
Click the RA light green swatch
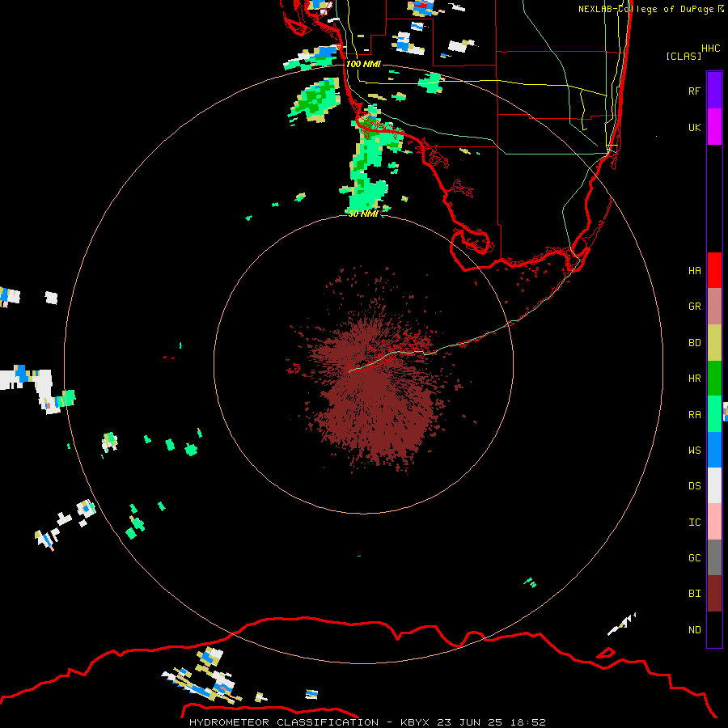click(x=714, y=414)
